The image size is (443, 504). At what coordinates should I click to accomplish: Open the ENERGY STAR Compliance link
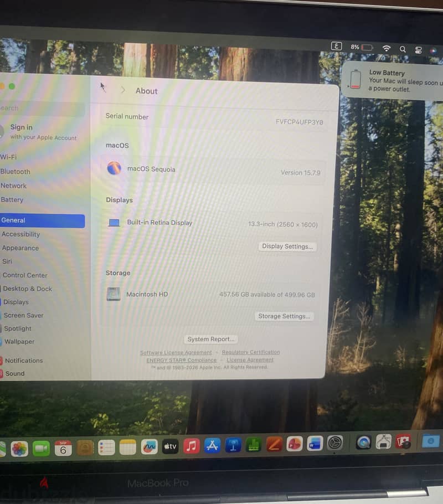(x=182, y=360)
